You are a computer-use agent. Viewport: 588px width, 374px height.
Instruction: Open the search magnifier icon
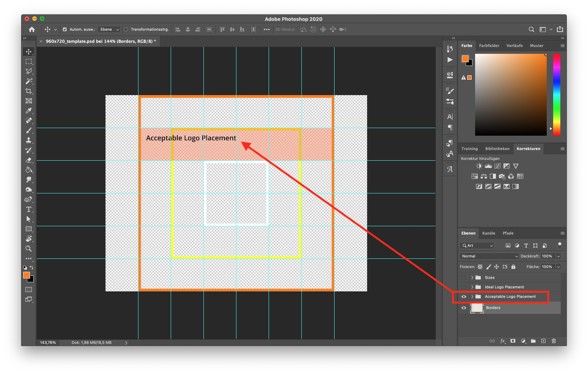[x=531, y=29]
